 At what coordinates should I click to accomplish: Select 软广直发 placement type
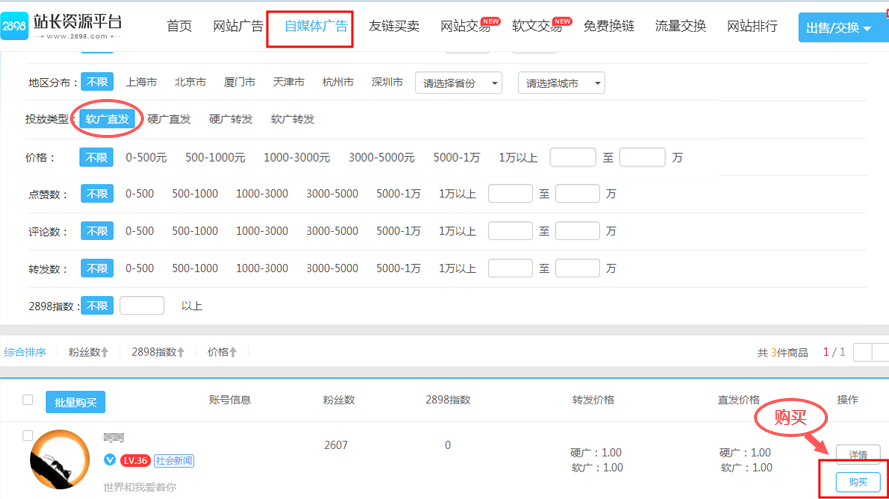click(107, 119)
